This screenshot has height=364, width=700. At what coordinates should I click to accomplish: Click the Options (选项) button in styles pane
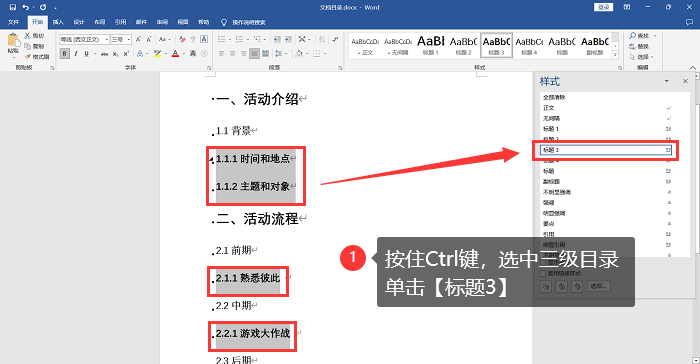pyautogui.click(x=599, y=286)
